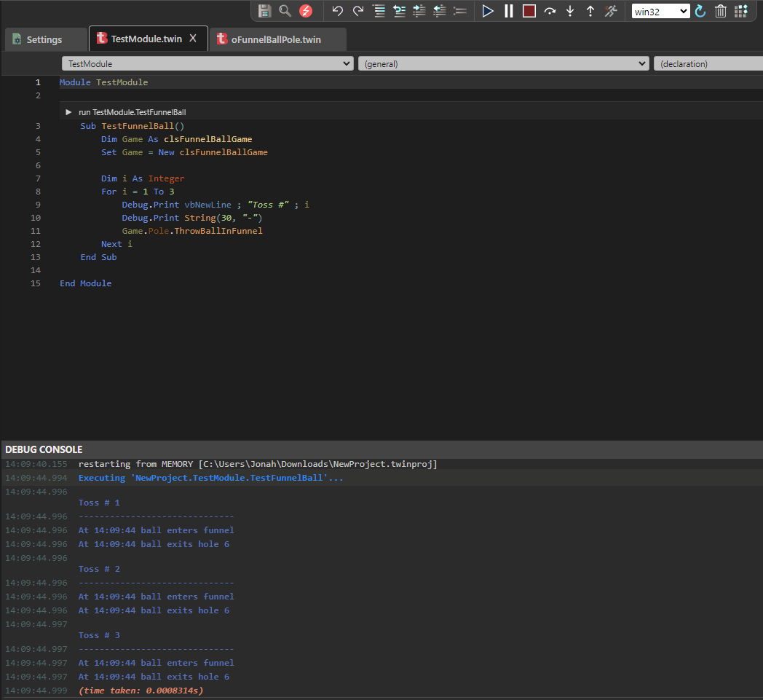Click run TestModule.TestFunnelBall link
Viewport: 763px width, 700px height.
tap(132, 112)
